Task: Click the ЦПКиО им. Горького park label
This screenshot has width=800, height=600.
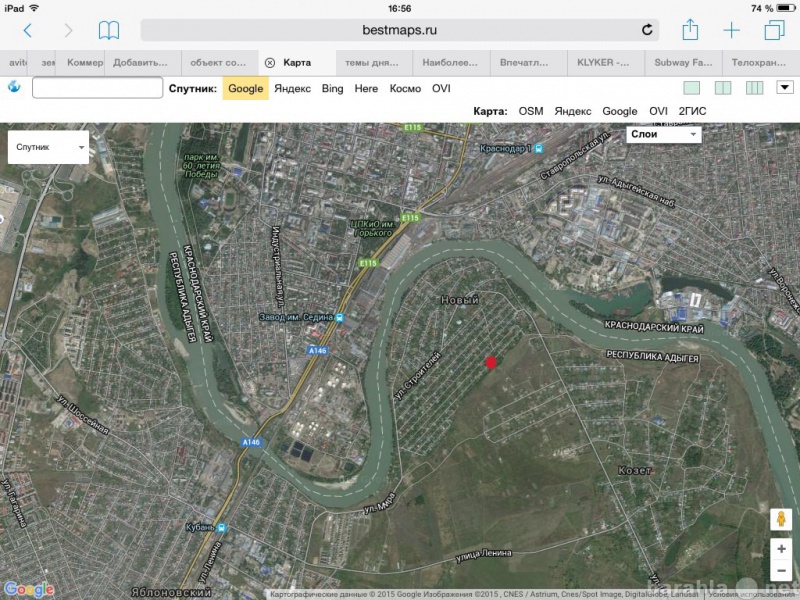Action: click(373, 228)
